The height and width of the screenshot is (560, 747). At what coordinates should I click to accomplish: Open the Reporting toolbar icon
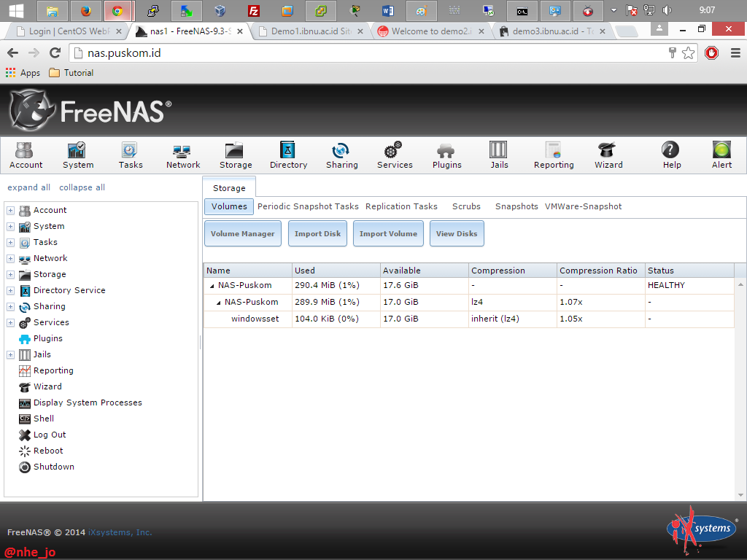coord(554,155)
